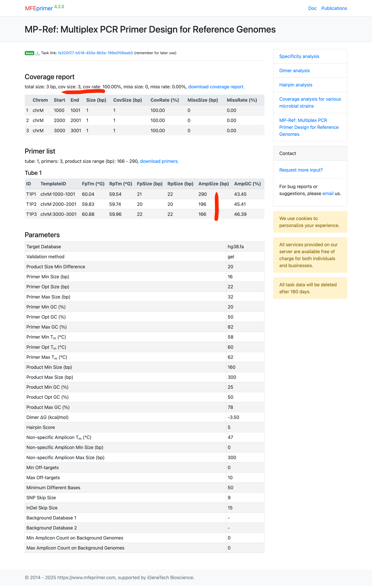Screen dimensions: 372x588
Task: Click the T1P3 primer row ID
Action: (x=31, y=214)
